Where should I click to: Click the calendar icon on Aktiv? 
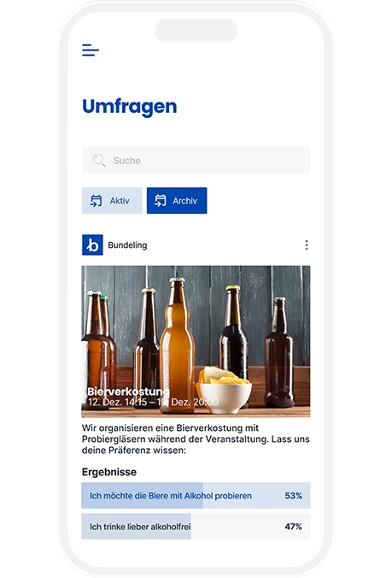click(x=96, y=201)
